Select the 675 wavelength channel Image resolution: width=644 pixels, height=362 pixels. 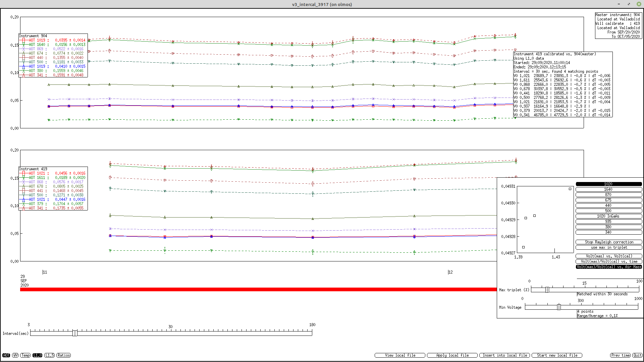click(608, 200)
